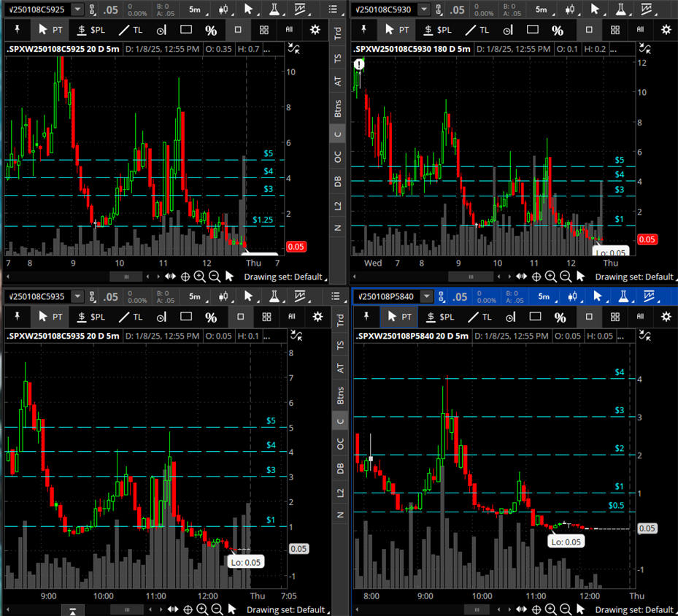This screenshot has width=678, height=616.
Task: Select the TL trendline tool in top-left chart
Action: click(x=131, y=30)
